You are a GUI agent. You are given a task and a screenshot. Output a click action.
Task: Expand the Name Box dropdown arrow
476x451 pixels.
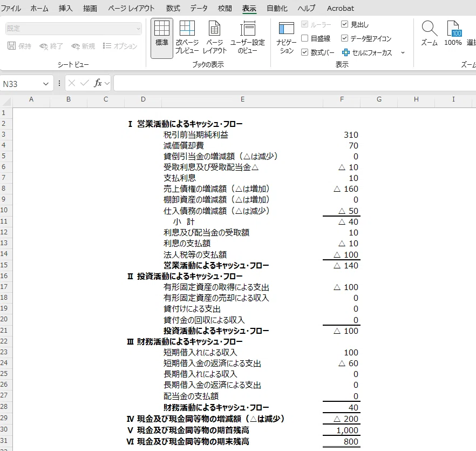pos(46,84)
